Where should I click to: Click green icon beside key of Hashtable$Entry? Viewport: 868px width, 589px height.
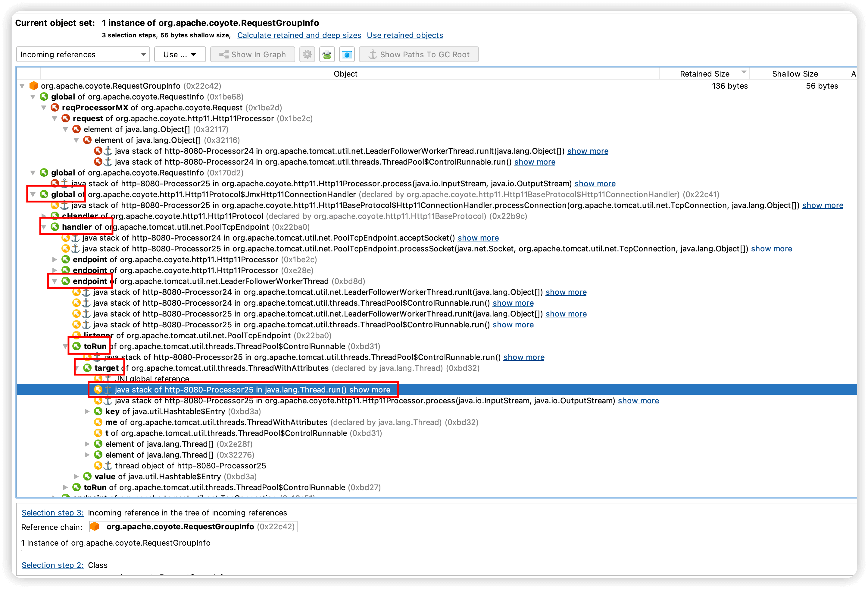(x=98, y=411)
